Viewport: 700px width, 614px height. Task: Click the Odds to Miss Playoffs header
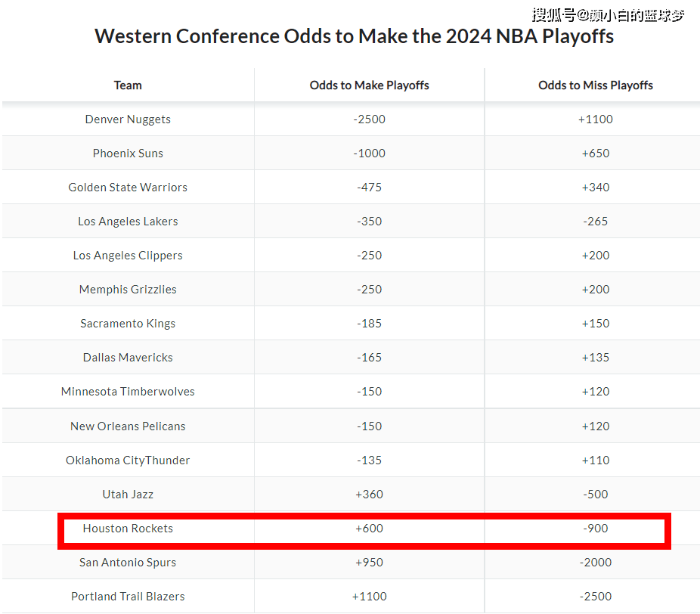[596, 85]
